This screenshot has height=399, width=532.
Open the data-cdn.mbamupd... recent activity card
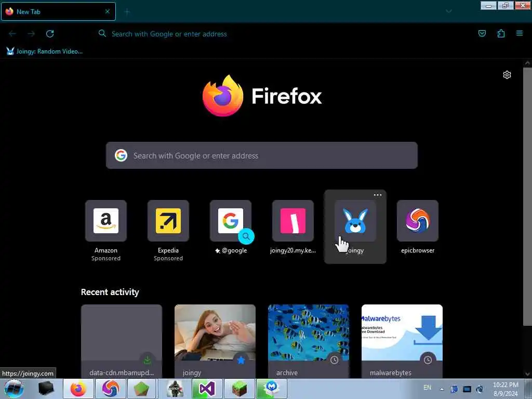coord(122,341)
